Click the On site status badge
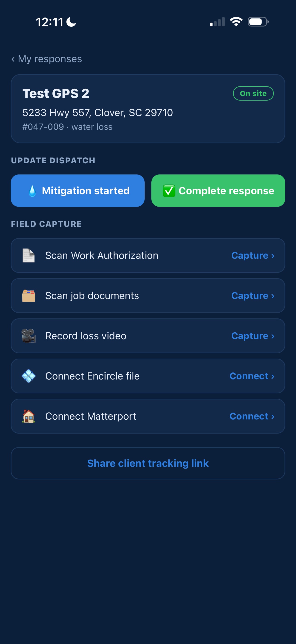The height and width of the screenshot is (644, 296). click(x=253, y=94)
